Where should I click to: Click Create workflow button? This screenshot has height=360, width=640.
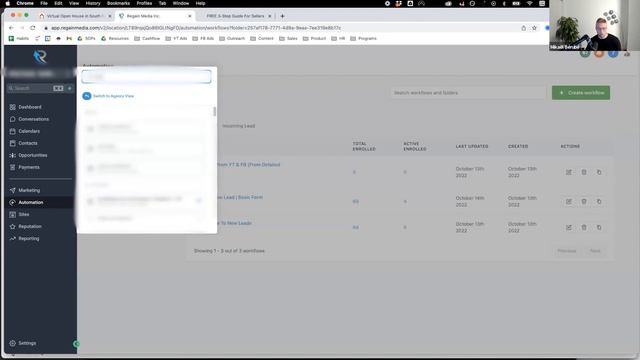581,93
